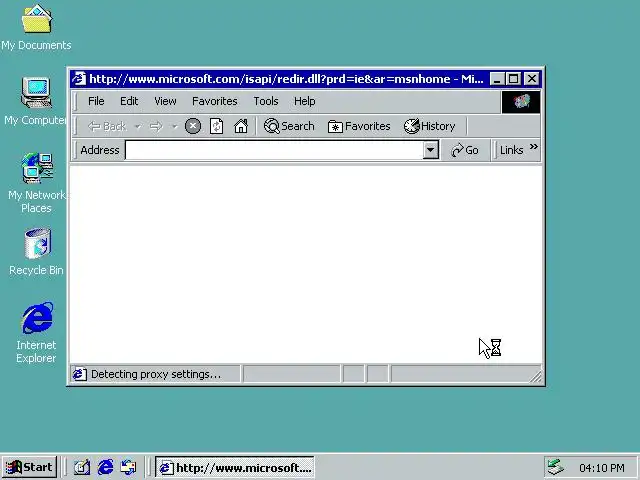This screenshot has width=640, height=480.
Task: Refresh the page with Refresh icon
Action: click(216, 126)
